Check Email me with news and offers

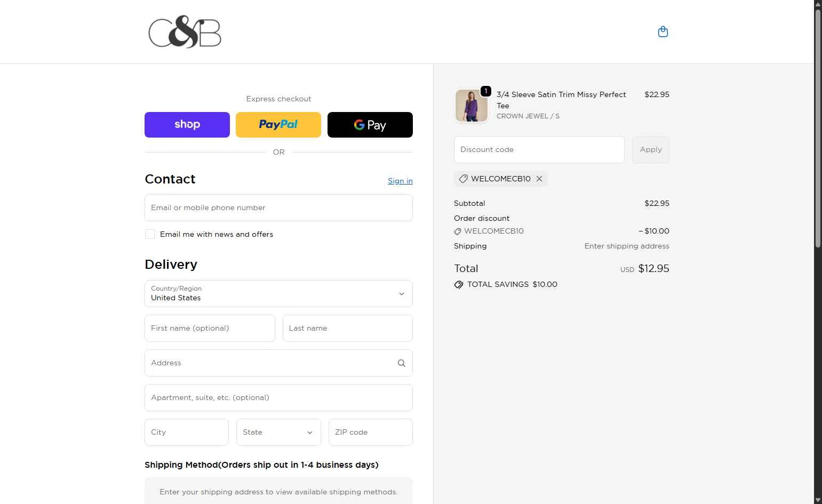tap(150, 234)
